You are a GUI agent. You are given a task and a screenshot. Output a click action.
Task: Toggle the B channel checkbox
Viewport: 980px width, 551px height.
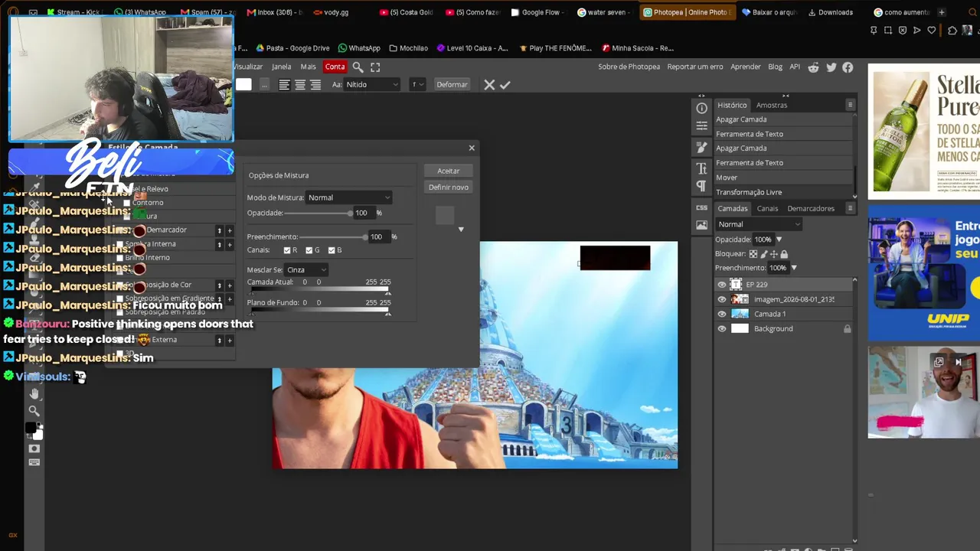click(332, 250)
